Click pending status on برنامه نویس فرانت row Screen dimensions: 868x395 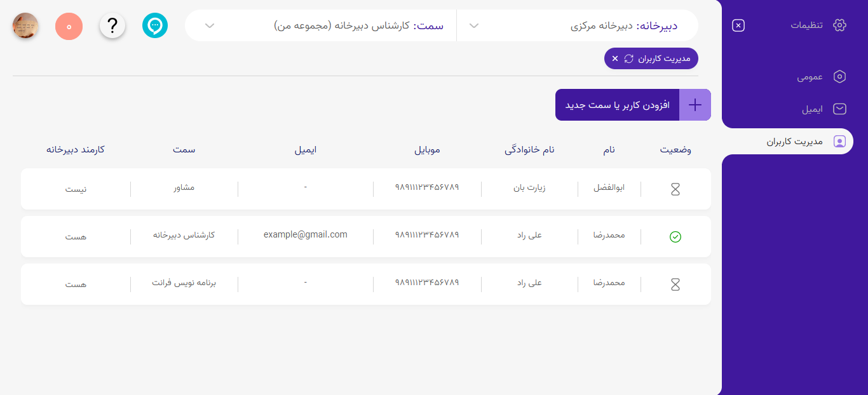pyautogui.click(x=675, y=284)
